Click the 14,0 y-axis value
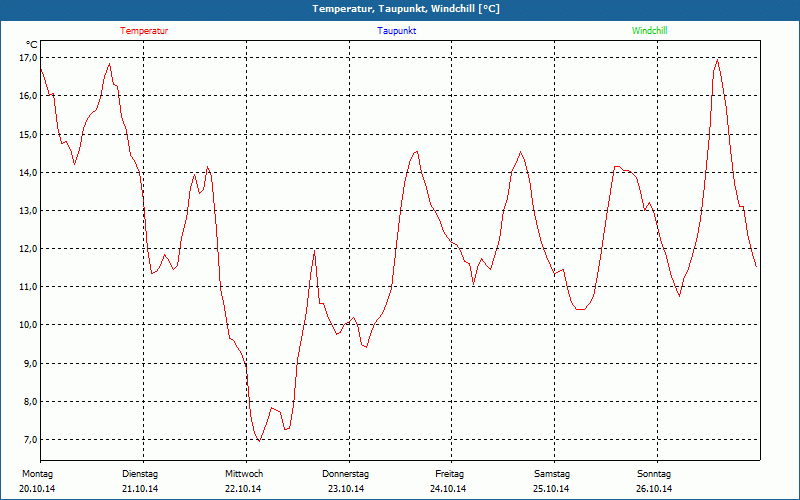The width and height of the screenshot is (800, 500). [x=28, y=172]
